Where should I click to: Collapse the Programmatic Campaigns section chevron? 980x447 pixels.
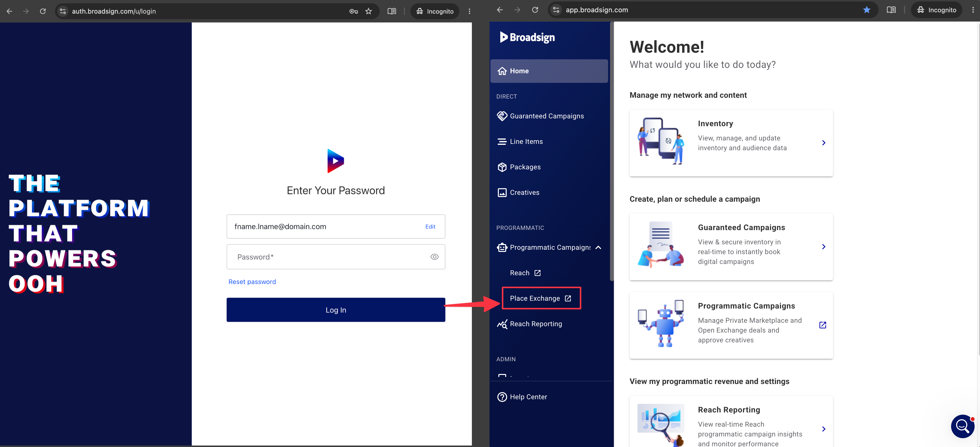coord(599,248)
